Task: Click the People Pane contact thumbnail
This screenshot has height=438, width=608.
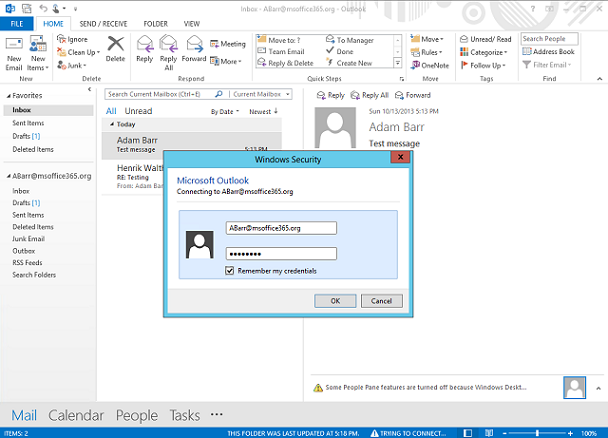Action: tap(575, 387)
